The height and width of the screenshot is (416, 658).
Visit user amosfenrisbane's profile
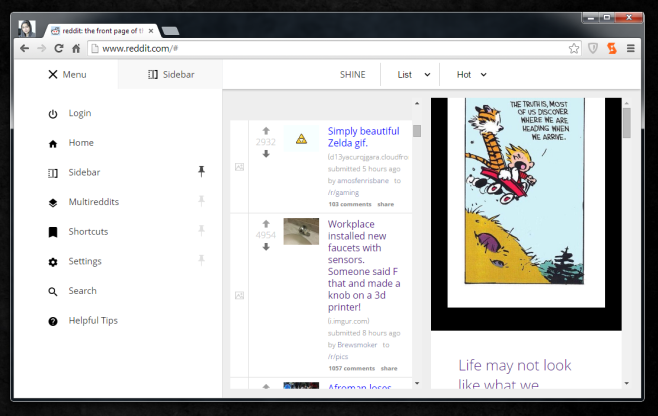point(363,181)
